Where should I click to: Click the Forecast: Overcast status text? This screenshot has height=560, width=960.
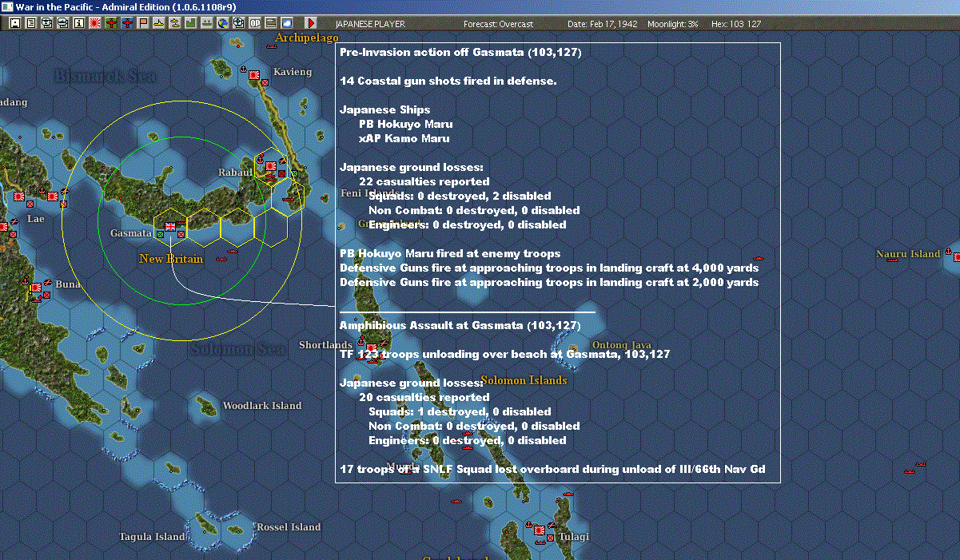coord(498,24)
